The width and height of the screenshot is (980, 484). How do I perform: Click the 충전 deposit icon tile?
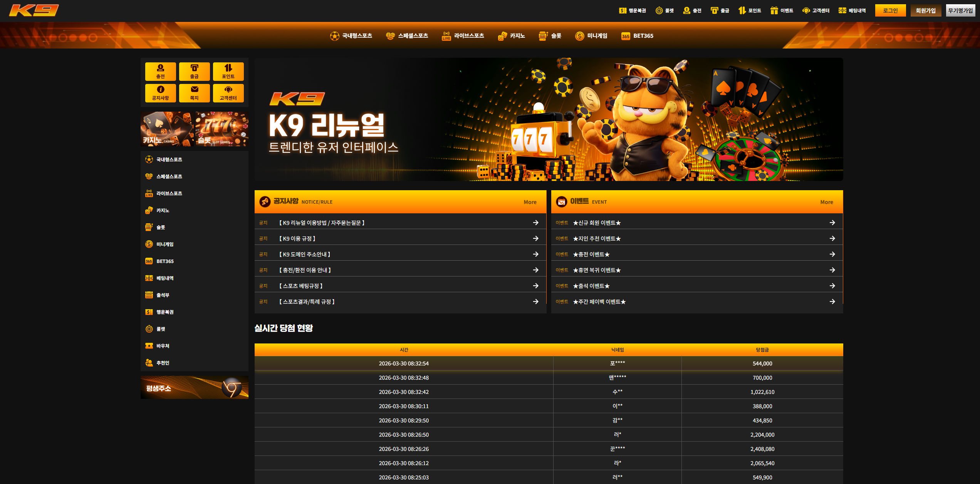160,72
